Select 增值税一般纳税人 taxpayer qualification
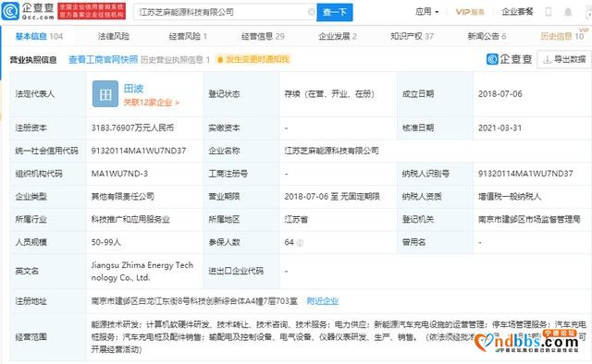592x364 pixels. tap(510, 197)
